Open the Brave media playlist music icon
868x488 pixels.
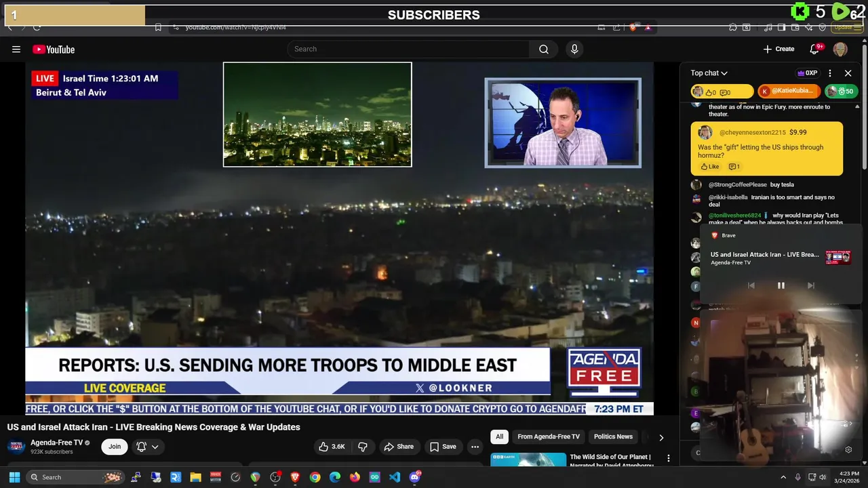point(768,27)
